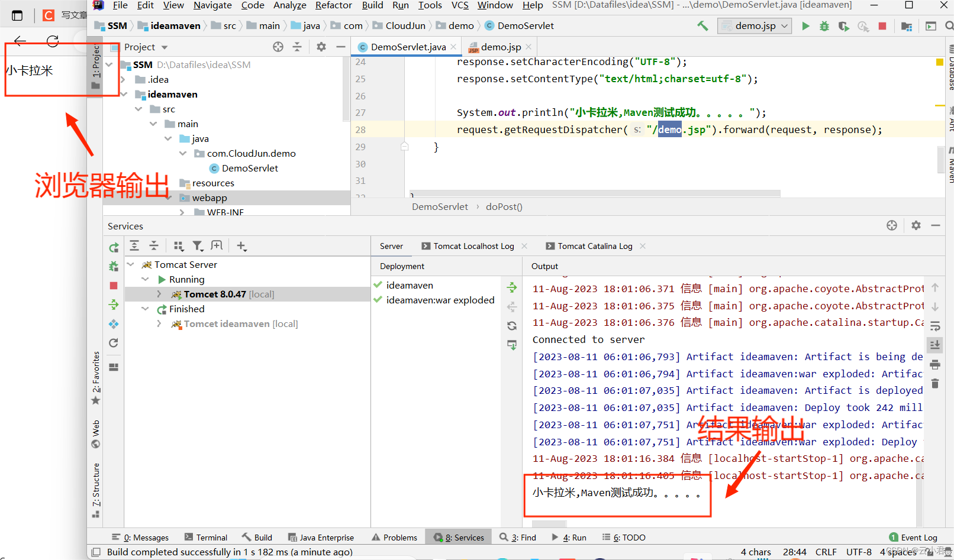
Task: Open Project panel settings gear
Action: click(x=321, y=47)
